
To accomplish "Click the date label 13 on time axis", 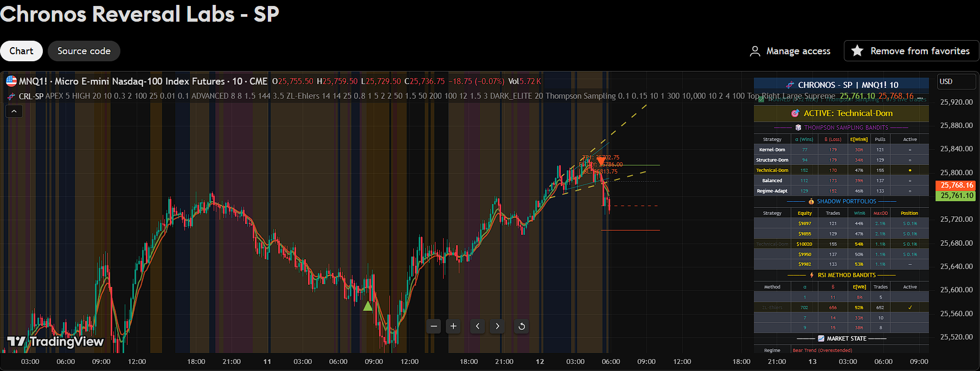I will click(812, 361).
